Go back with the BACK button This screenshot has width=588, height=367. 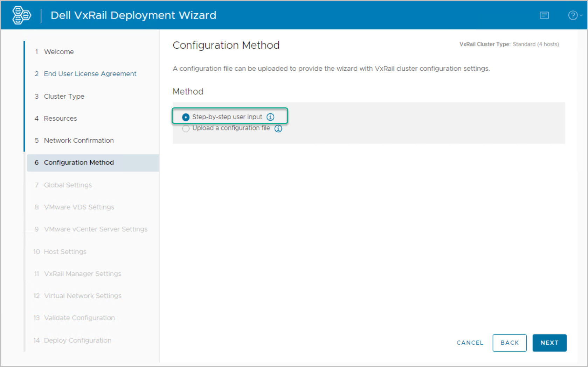click(509, 343)
